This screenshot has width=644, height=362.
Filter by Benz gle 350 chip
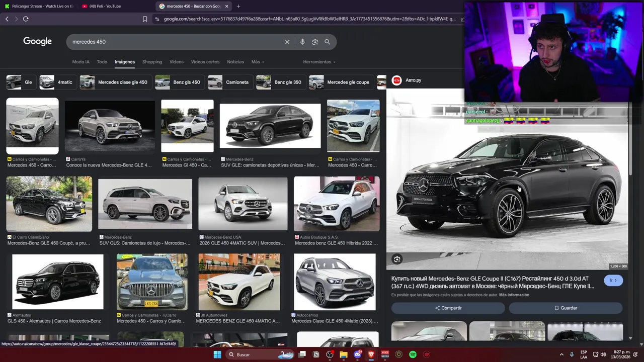pos(280,82)
